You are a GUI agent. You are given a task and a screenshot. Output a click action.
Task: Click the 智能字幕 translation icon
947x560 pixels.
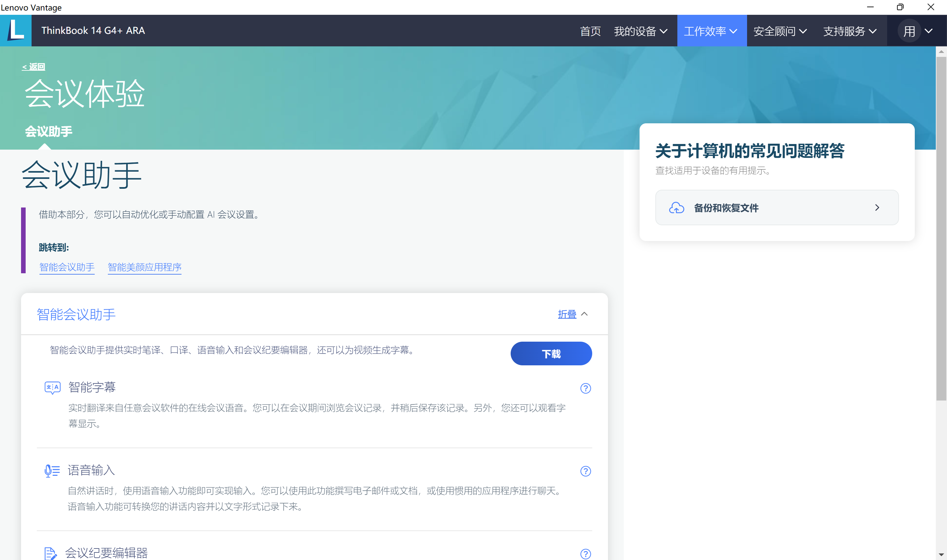(x=52, y=388)
